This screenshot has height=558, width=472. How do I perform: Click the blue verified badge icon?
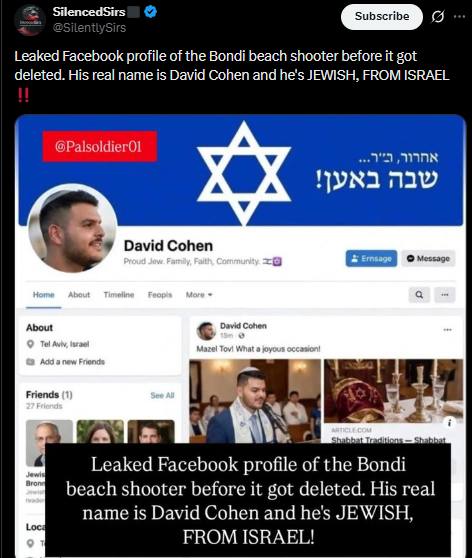[151, 12]
